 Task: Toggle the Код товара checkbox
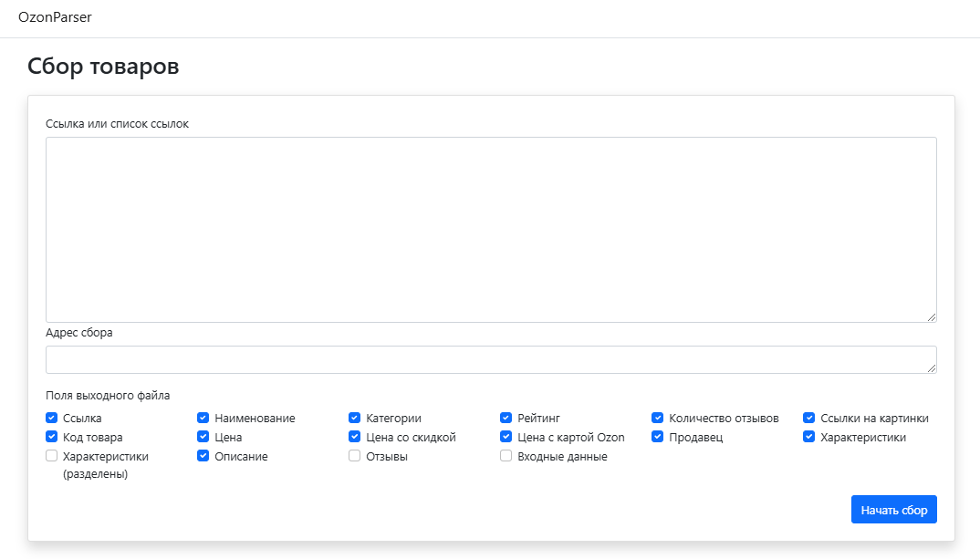[52, 437]
